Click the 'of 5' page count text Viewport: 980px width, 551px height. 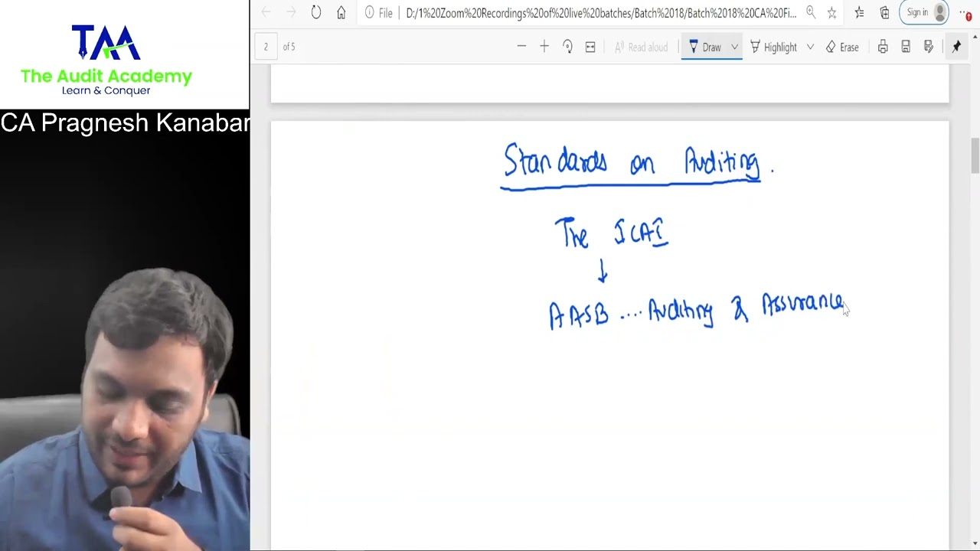pyautogui.click(x=289, y=47)
